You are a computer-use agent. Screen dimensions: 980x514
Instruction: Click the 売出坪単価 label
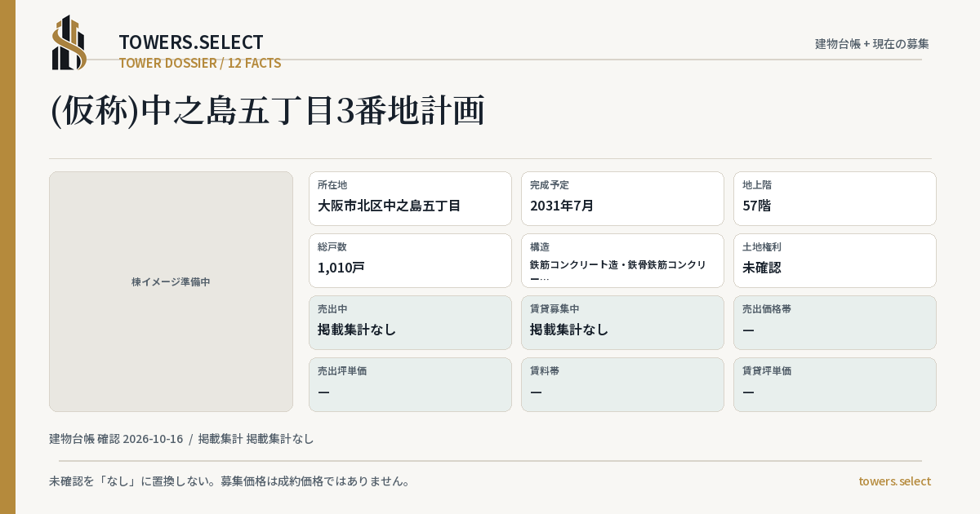[342, 370]
